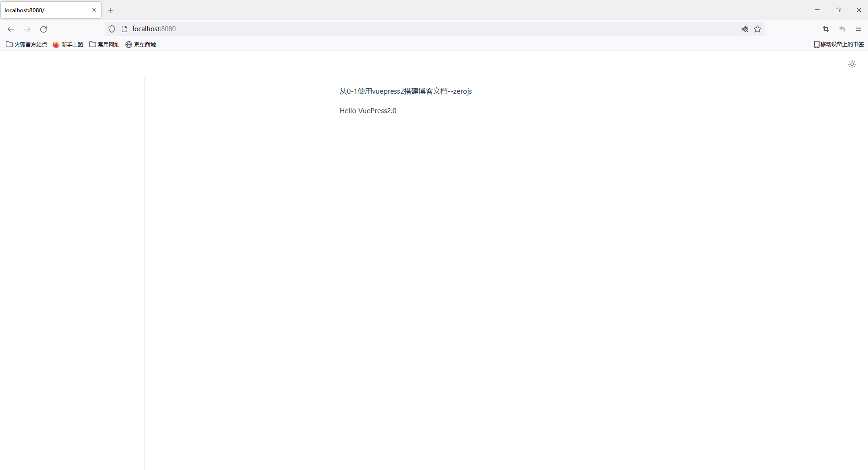Toggle dark mode with sun icon

pyautogui.click(x=852, y=64)
